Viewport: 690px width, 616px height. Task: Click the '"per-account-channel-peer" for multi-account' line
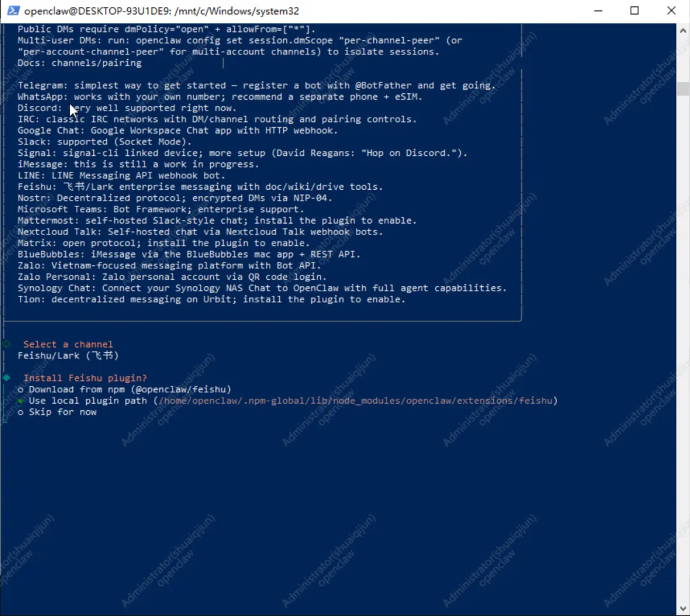pos(228,52)
